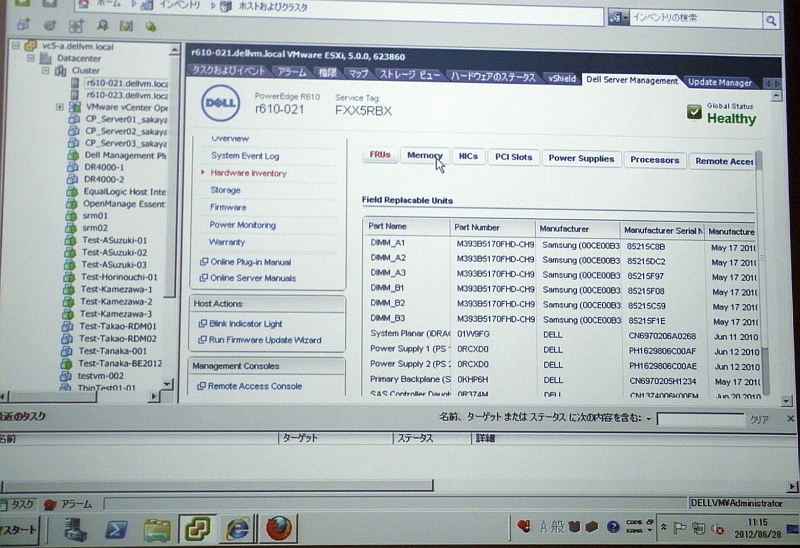Select Hardware Inventory in the side menu
Screen dimensions: 800x548
248,173
